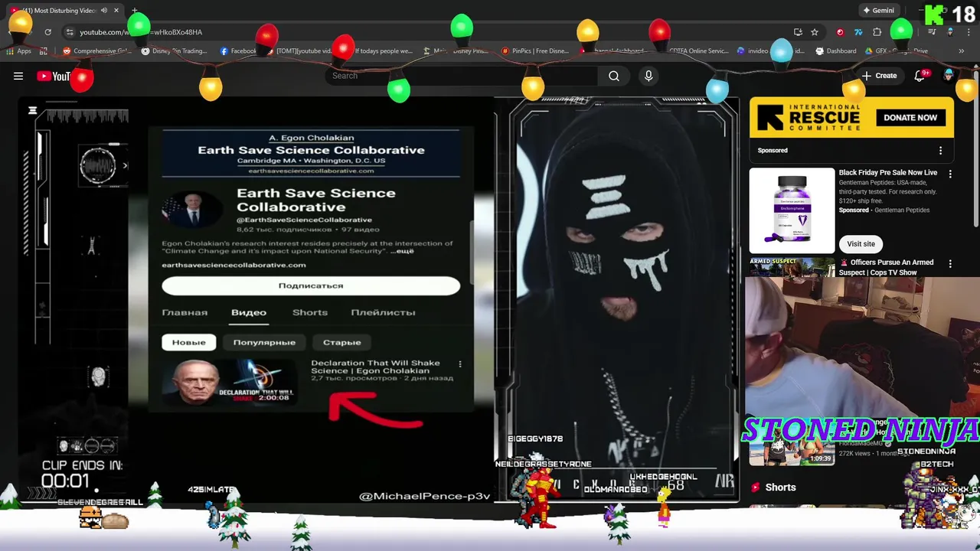
Task: Click the install app icon in address bar
Action: 798,32
